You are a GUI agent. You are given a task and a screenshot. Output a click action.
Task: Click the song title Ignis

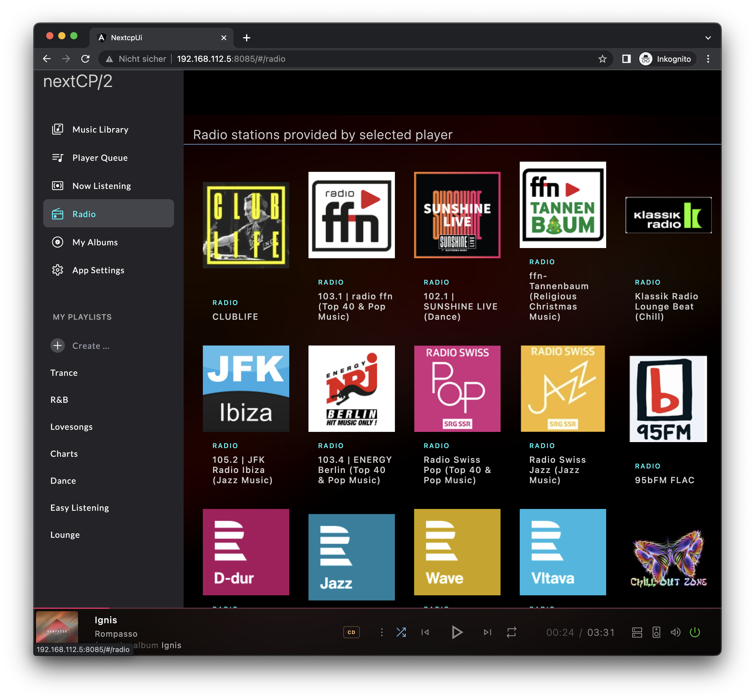(x=106, y=620)
